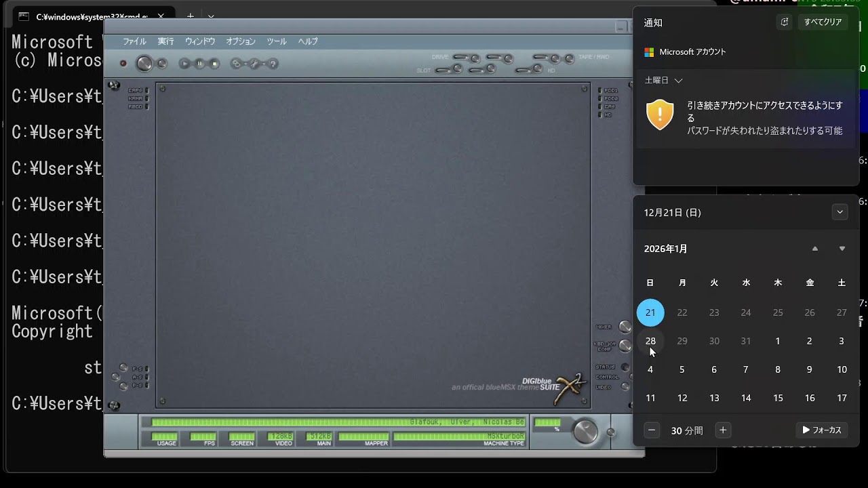Go to next month with down arrow
This screenshot has width=868, height=488.
(842, 249)
